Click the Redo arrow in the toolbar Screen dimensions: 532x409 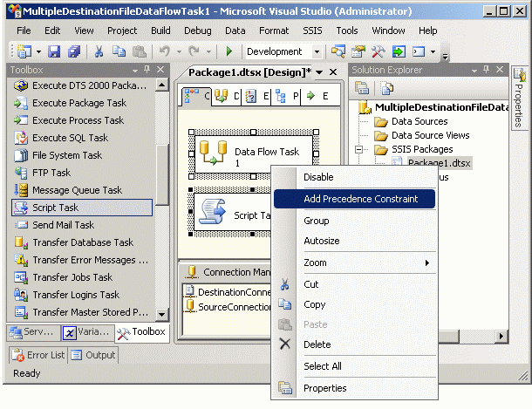(194, 51)
